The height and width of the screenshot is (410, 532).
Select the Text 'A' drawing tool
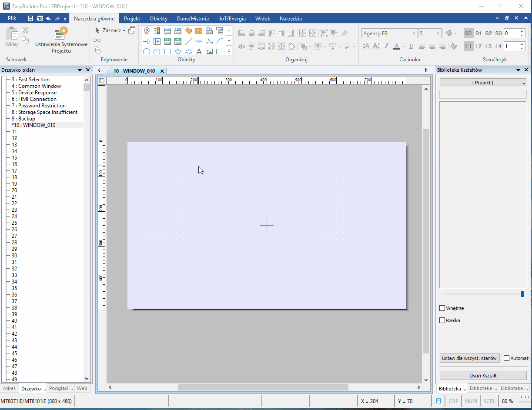coord(199,52)
